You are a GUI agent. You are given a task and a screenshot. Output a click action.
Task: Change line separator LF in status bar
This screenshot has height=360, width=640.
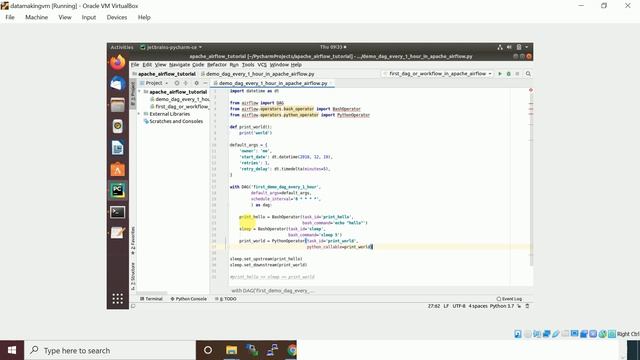click(x=446, y=306)
